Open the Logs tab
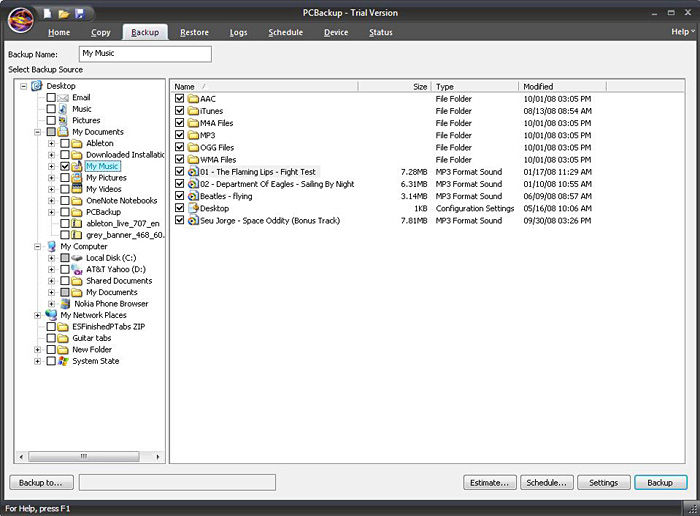 [238, 32]
